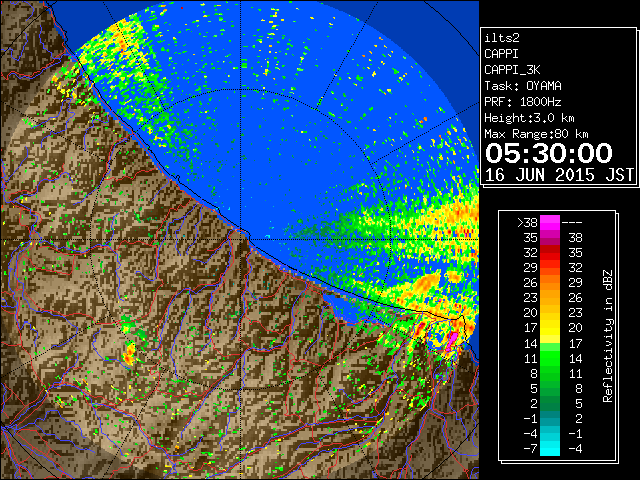This screenshot has width=640, height=480.
Task: Click the 'PRF: 1800Hz' line
Action: (x=522, y=102)
